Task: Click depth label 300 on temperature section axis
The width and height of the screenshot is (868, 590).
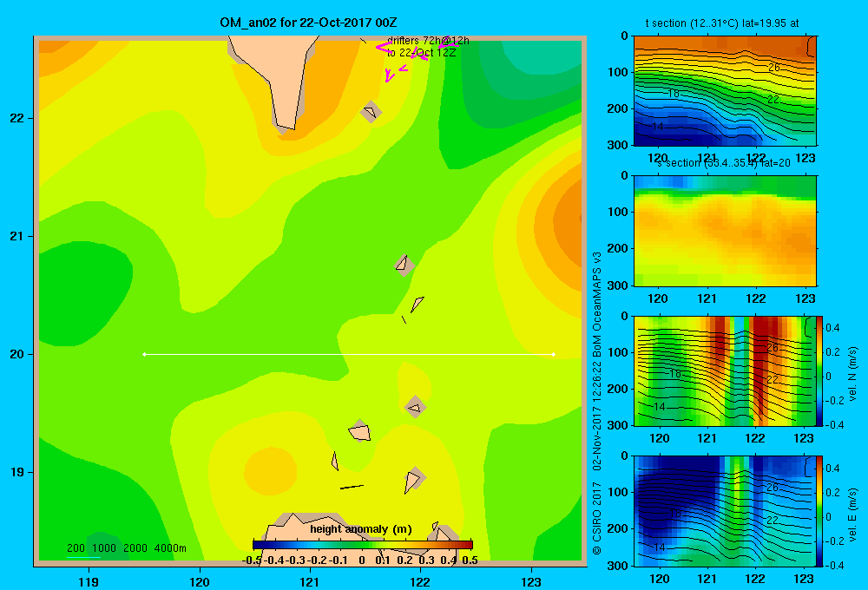Action: pyautogui.click(x=617, y=145)
